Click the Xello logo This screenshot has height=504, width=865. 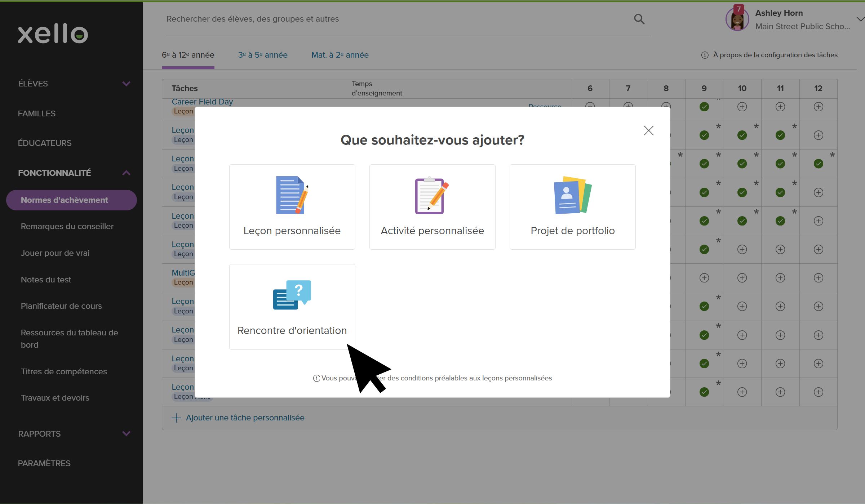pos(53,34)
